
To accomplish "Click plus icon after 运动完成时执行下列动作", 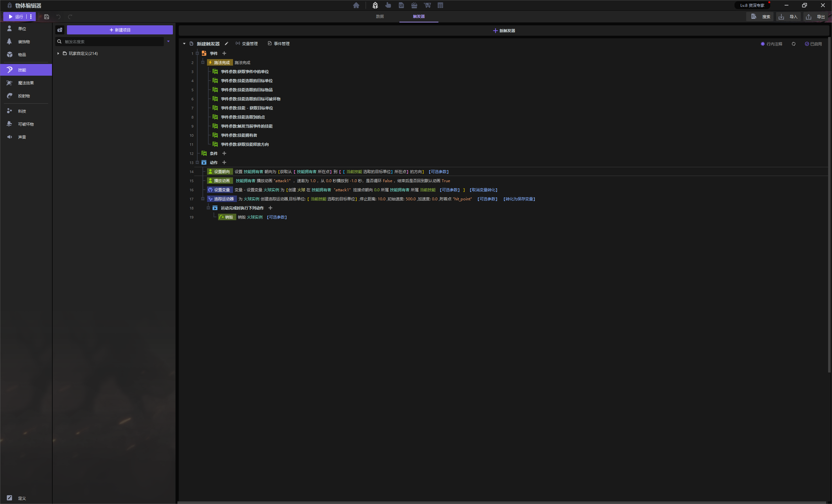I will 270,208.
